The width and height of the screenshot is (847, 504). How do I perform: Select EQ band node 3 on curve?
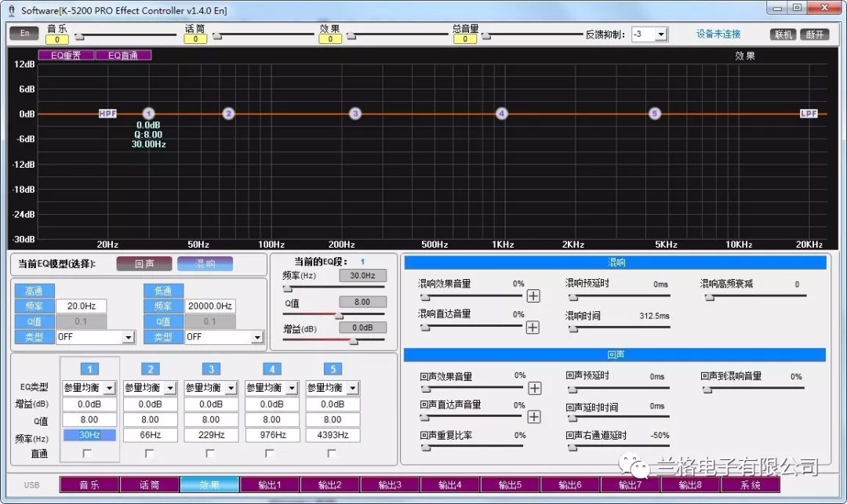point(355,114)
